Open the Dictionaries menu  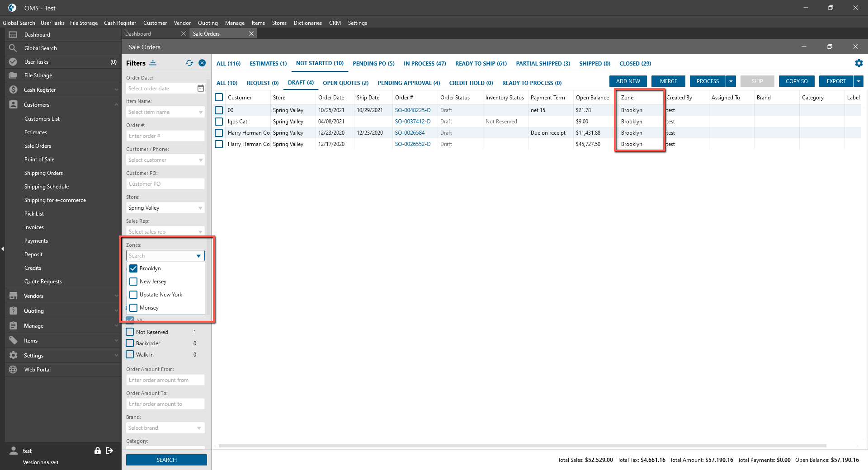[308, 23]
